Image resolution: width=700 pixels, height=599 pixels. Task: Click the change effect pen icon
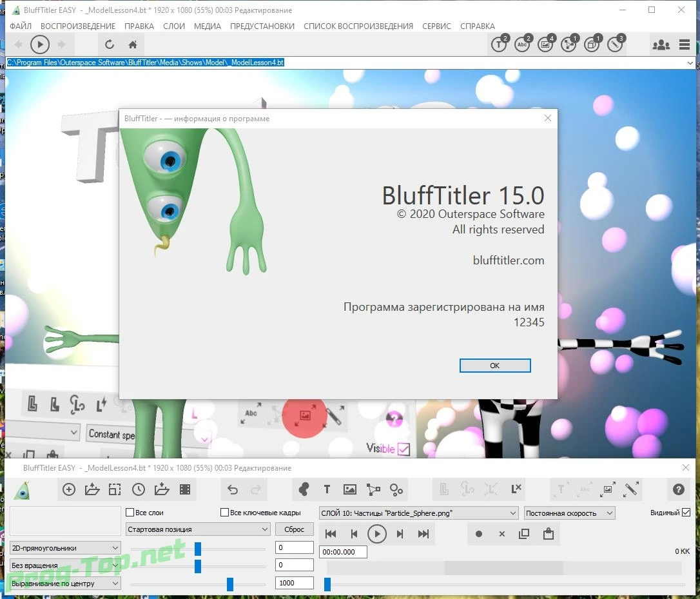tap(631, 489)
